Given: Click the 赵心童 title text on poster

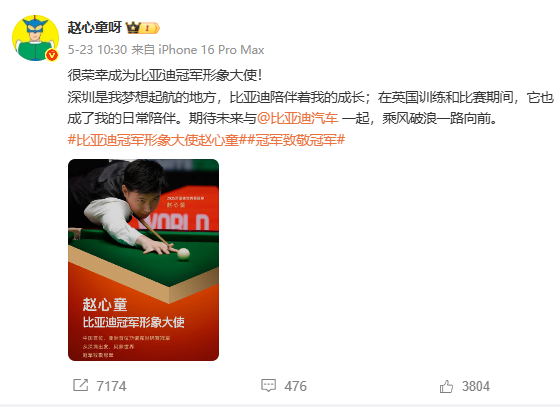Looking at the screenshot, I should point(105,305).
